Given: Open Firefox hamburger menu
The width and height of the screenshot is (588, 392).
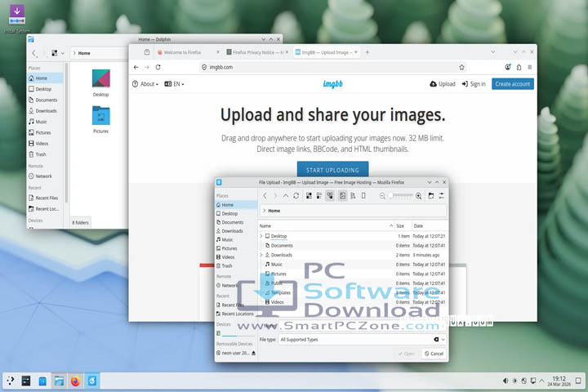Looking at the screenshot, I should point(529,67).
